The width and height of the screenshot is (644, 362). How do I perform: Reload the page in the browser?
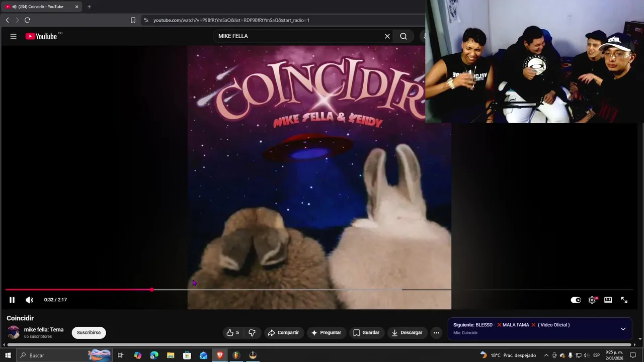[x=27, y=20]
